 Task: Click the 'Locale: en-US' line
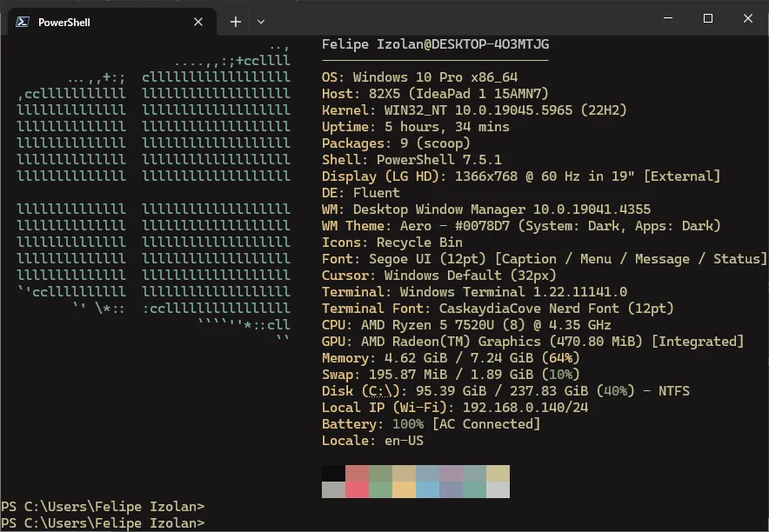coord(372,441)
